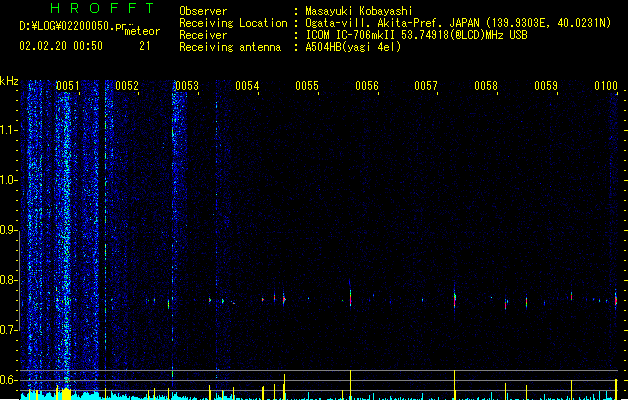
Task: Click the tall yellow level bar below 0056
Action: click(350, 384)
